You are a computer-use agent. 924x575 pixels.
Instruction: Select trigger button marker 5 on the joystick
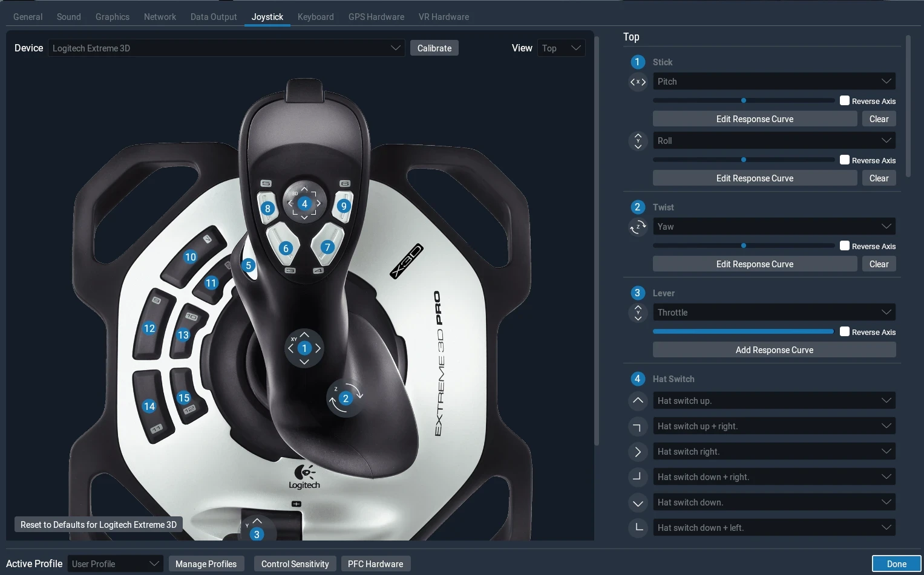pyautogui.click(x=248, y=265)
